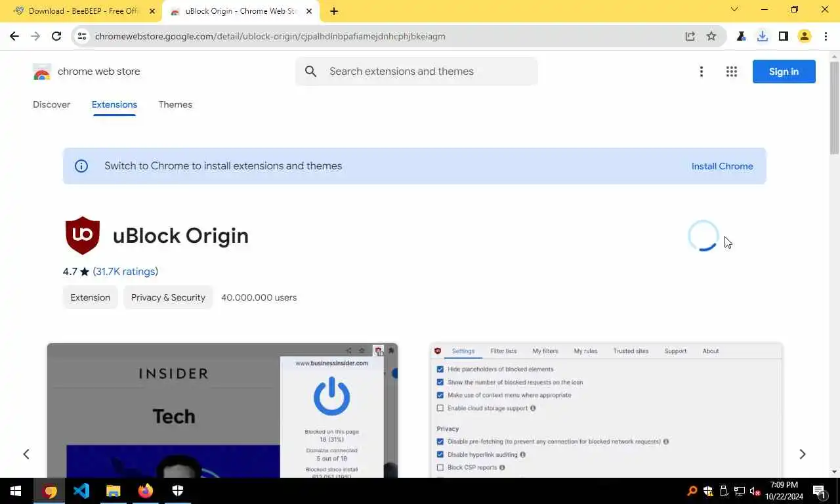840x504 pixels.
Task: Click the 40,000,000 users text
Action: [259, 297]
